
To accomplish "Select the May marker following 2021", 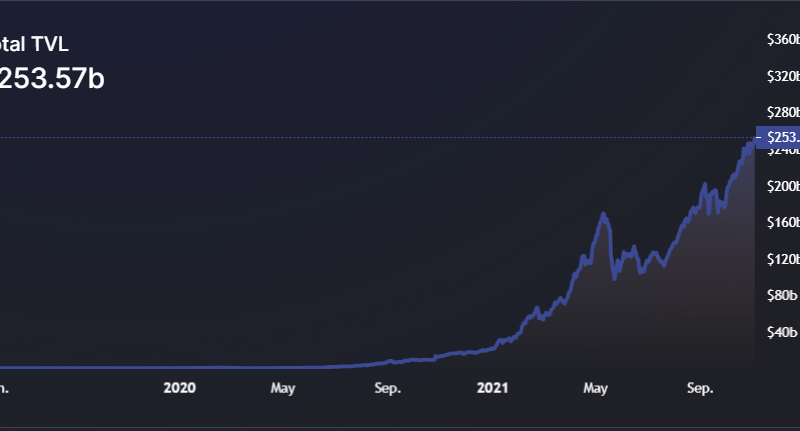I will click(597, 388).
